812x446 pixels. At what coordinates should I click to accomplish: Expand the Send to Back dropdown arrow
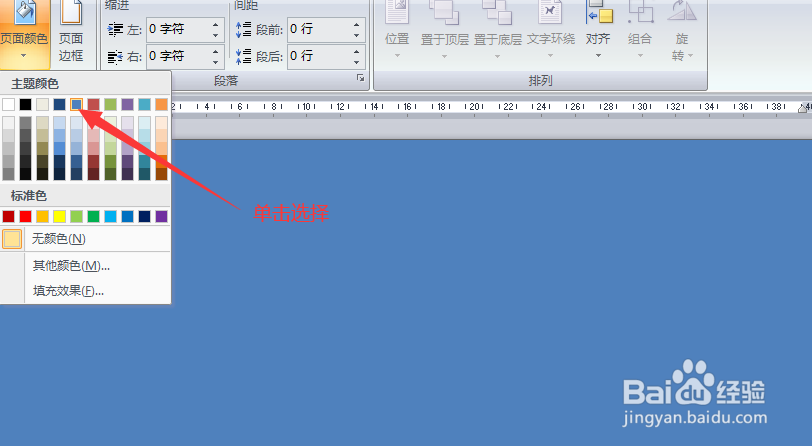[x=497, y=56]
